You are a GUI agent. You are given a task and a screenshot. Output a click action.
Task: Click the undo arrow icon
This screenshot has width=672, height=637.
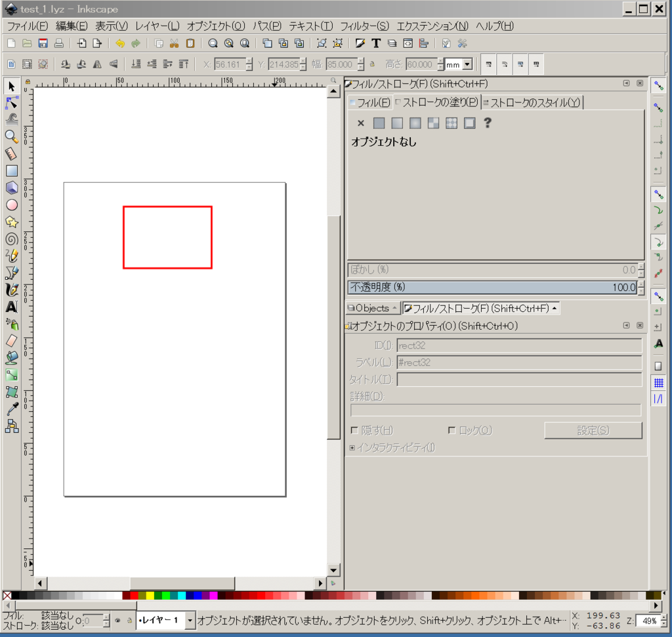(120, 43)
